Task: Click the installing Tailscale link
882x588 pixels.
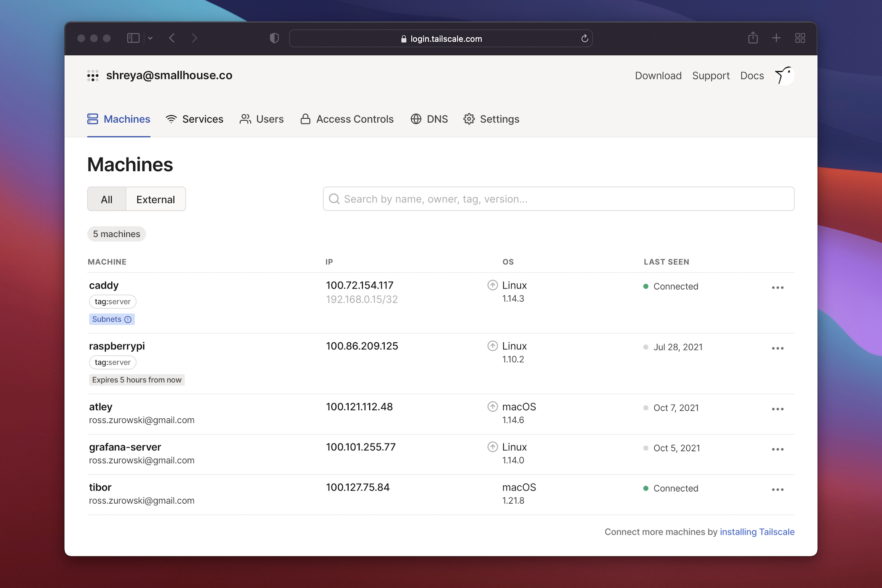Action: coord(757,532)
